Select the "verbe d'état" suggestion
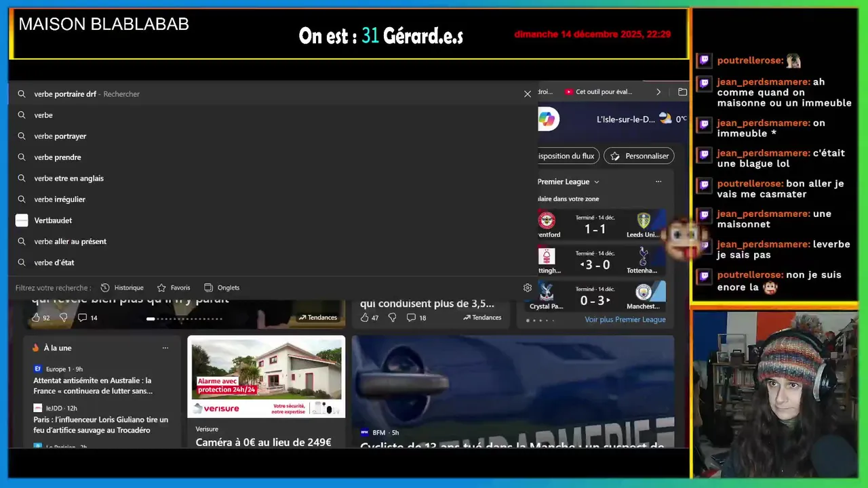Viewport: 868px width, 488px height. coord(273,262)
